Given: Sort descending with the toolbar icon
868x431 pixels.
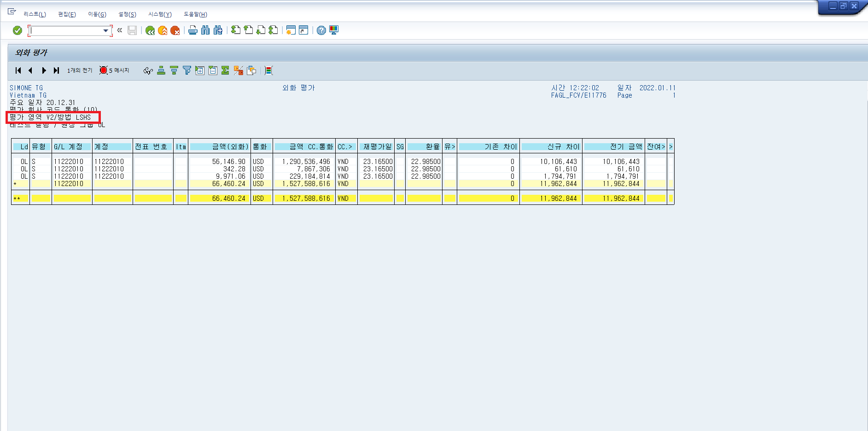Looking at the screenshot, I should (x=174, y=70).
